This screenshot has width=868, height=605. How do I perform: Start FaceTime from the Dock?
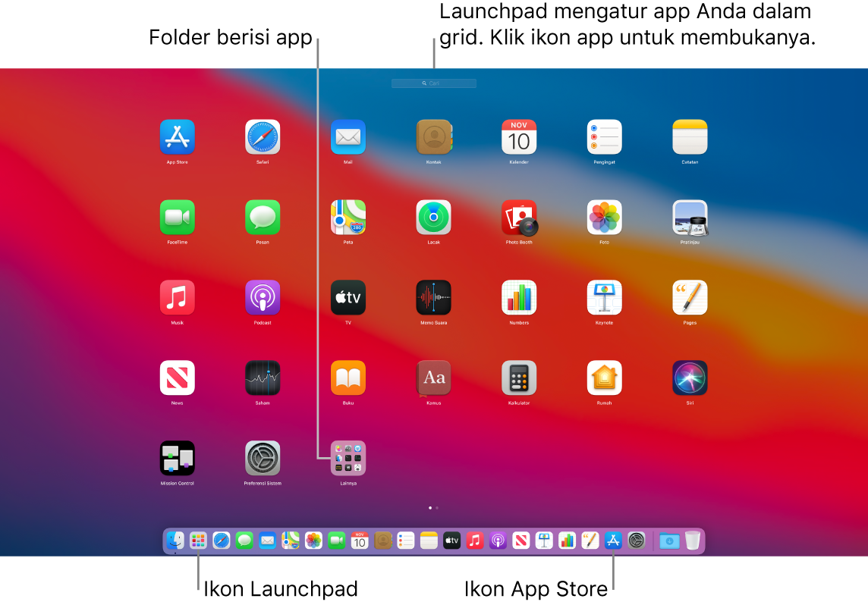(337, 541)
